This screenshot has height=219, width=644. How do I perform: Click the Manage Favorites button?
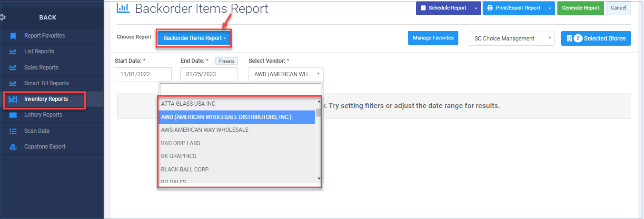click(433, 38)
